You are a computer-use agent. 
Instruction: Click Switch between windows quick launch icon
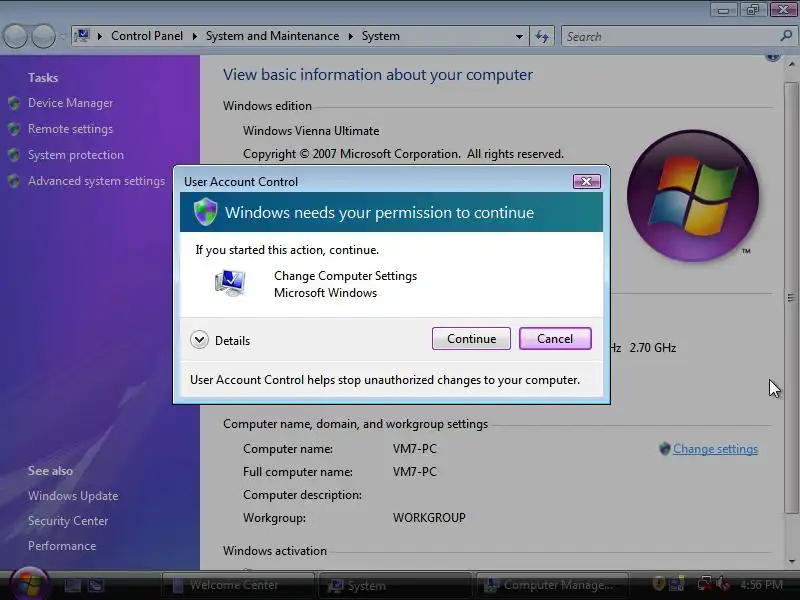pyautogui.click(x=95, y=586)
